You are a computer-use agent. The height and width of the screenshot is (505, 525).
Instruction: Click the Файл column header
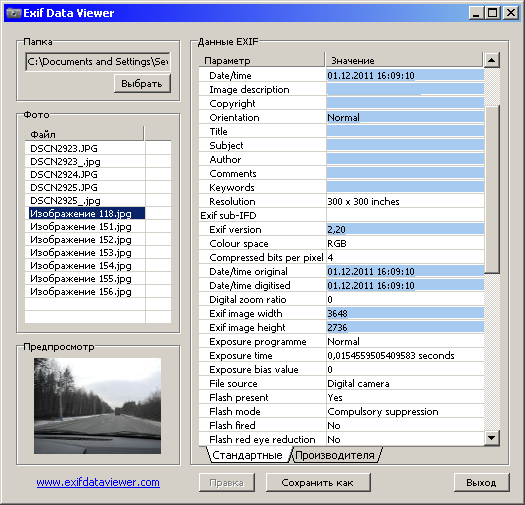pyautogui.click(x=84, y=134)
